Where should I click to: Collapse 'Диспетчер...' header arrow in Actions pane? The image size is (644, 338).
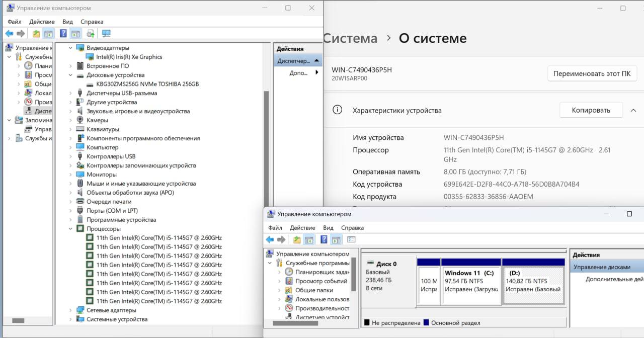click(316, 60)
